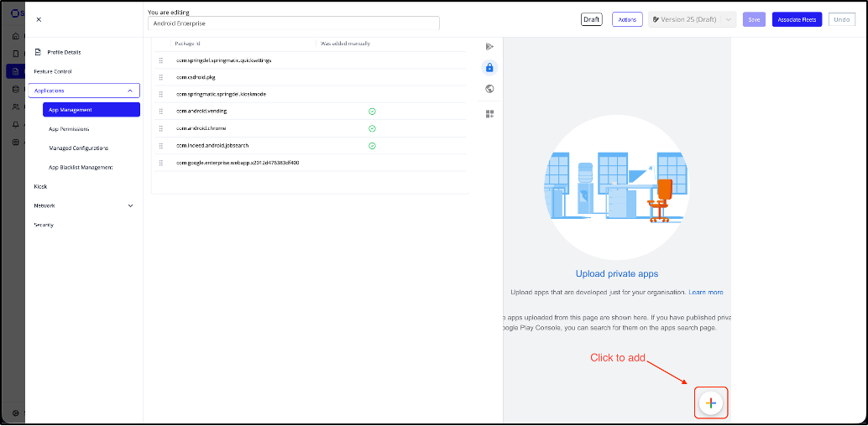868x426 pixels.
Task: Open the web apps globe icon
Action: (489, 89)
